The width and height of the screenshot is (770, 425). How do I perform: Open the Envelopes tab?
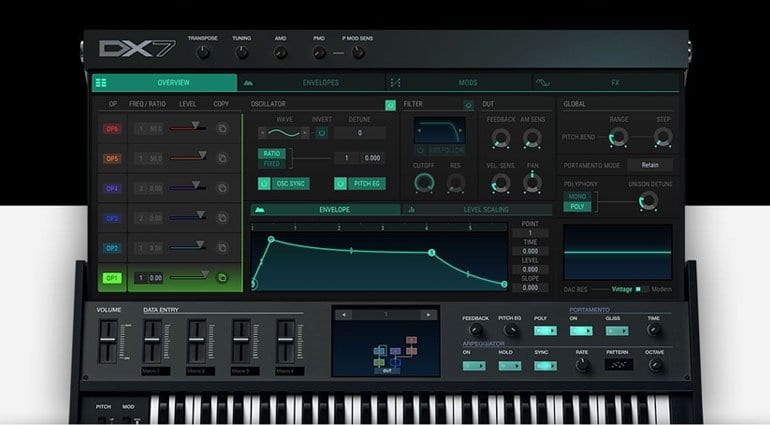point(311,83)
